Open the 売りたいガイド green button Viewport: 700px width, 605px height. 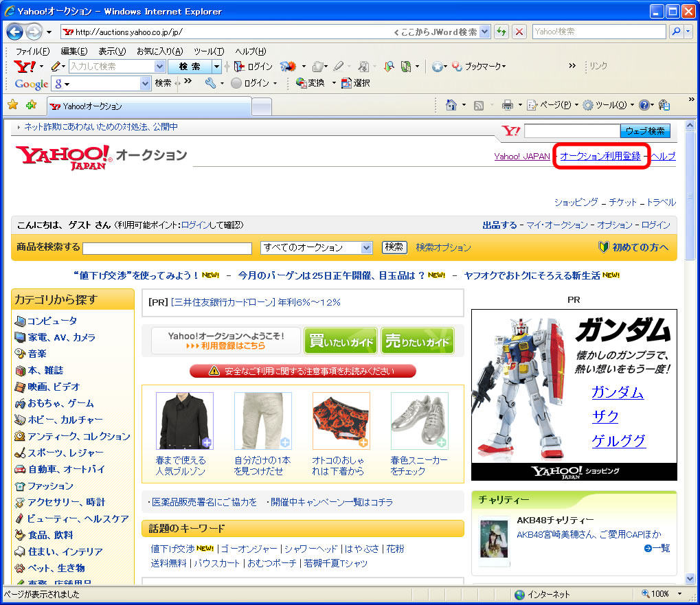click(418, 341)
